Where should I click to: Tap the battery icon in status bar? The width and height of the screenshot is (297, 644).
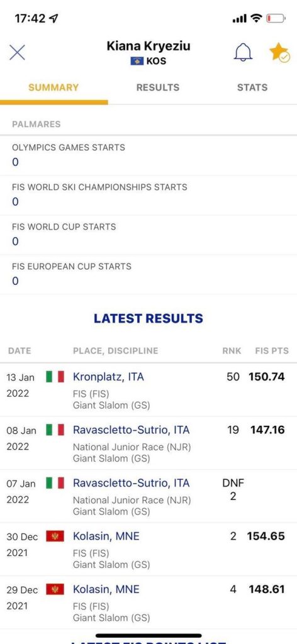(276, 18)
